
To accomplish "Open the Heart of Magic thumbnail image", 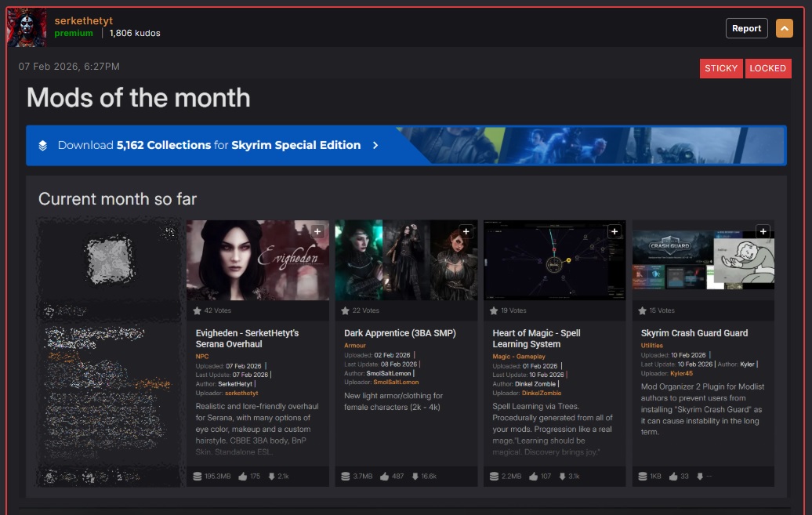I will 555,260.
